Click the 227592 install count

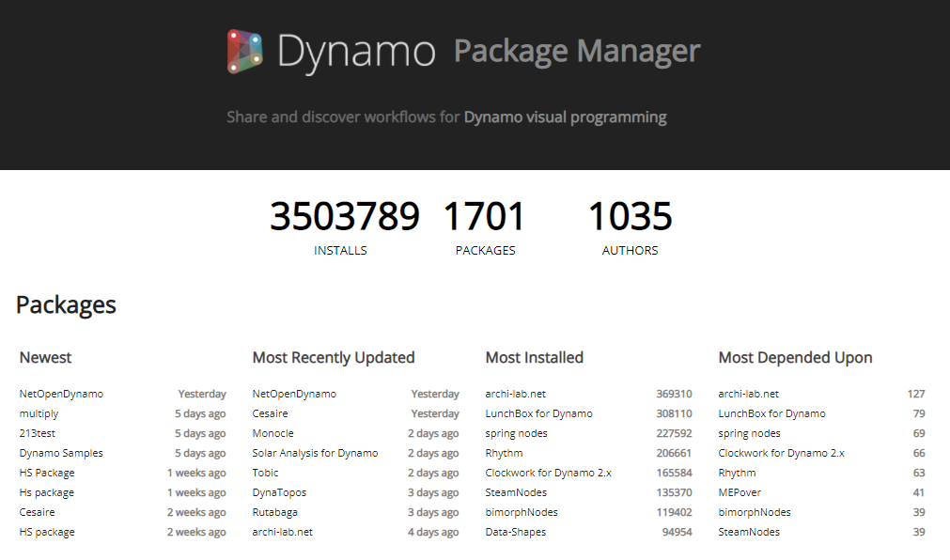point(675,433)
